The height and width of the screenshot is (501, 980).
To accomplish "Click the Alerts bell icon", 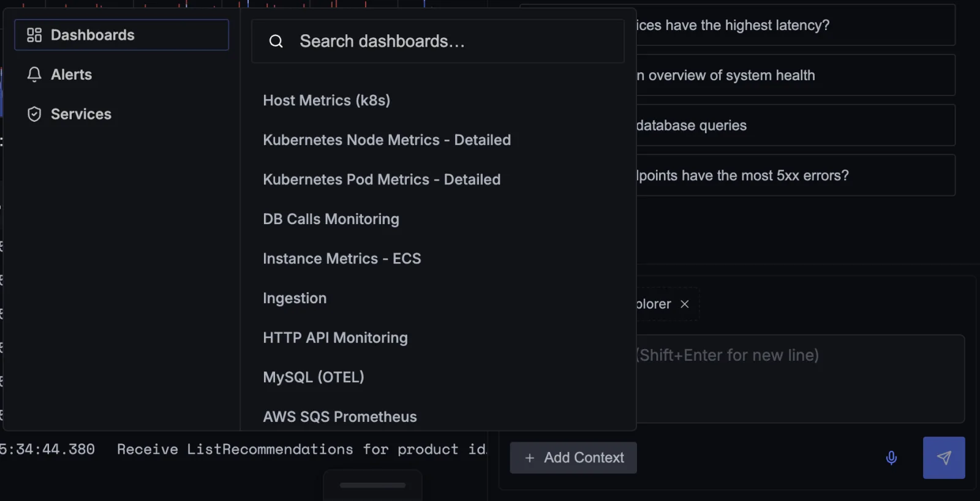I will pos(34,75).
